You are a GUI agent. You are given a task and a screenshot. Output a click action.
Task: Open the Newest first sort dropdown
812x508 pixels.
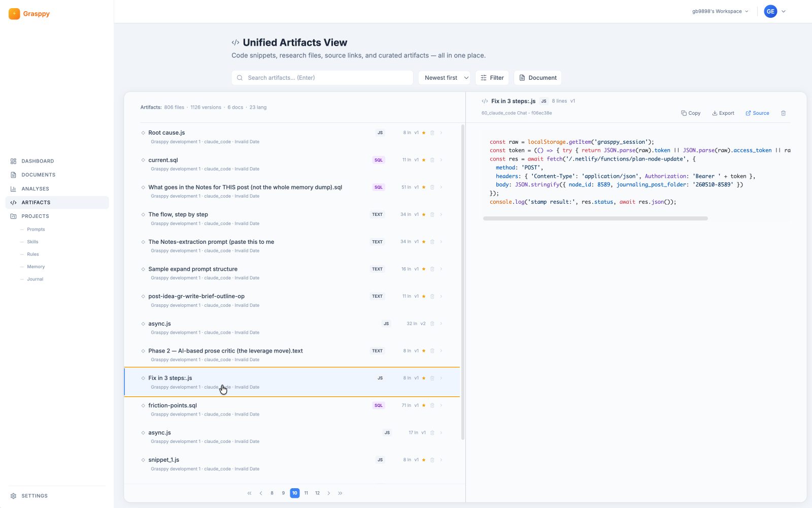click(444, 78)
